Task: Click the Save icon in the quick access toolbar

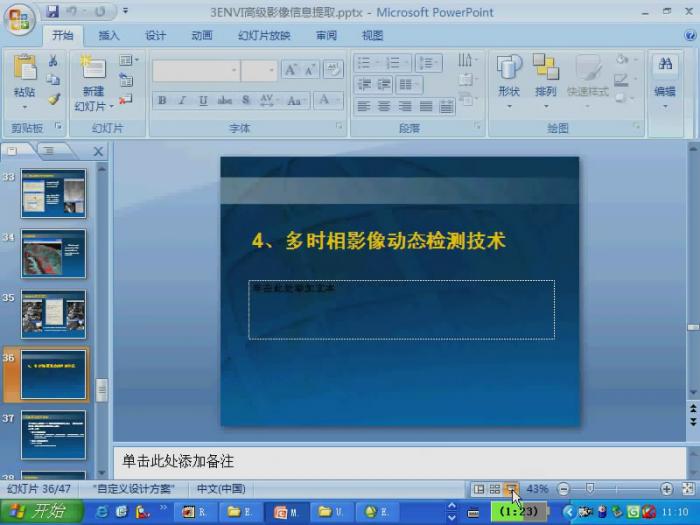Action: [x=52, y=12]
